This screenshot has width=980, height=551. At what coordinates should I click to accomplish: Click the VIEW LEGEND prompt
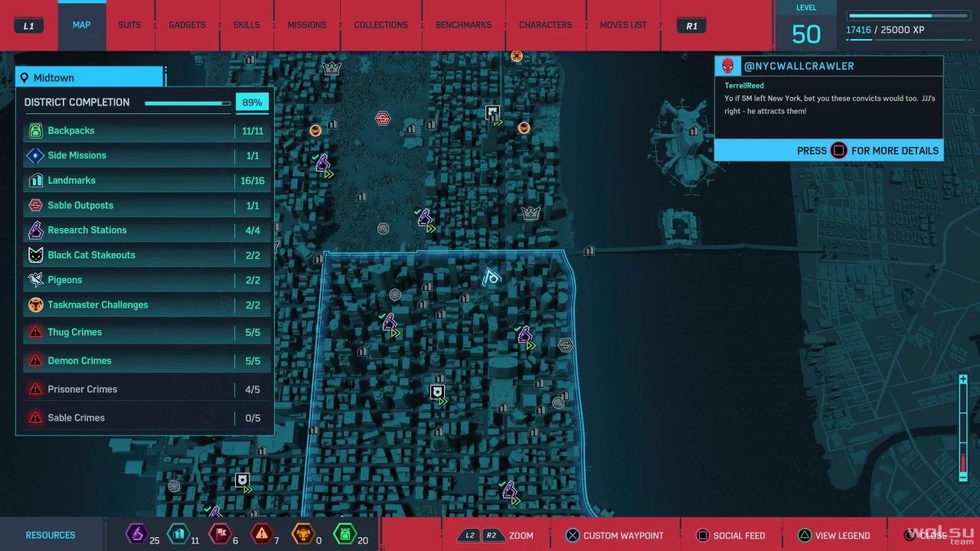pyautogui.click(x=833, y=536)
